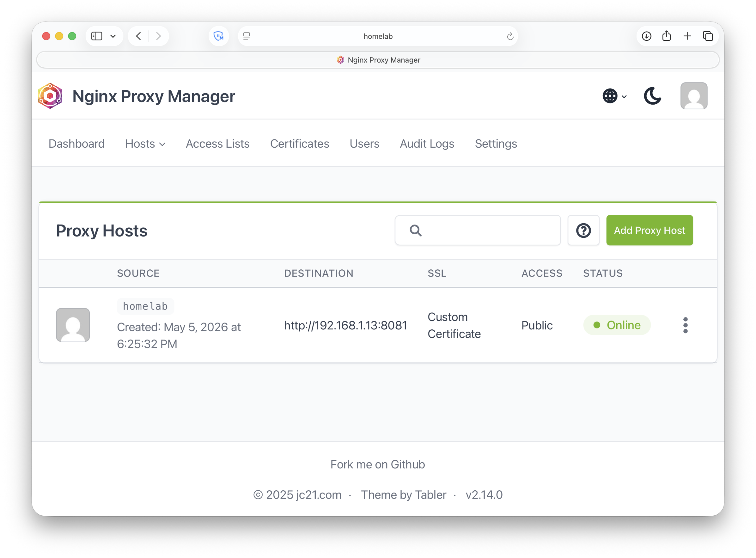756x558 pixels.
Task: Navigate to Certificates
Action: (x=300, y=144)
